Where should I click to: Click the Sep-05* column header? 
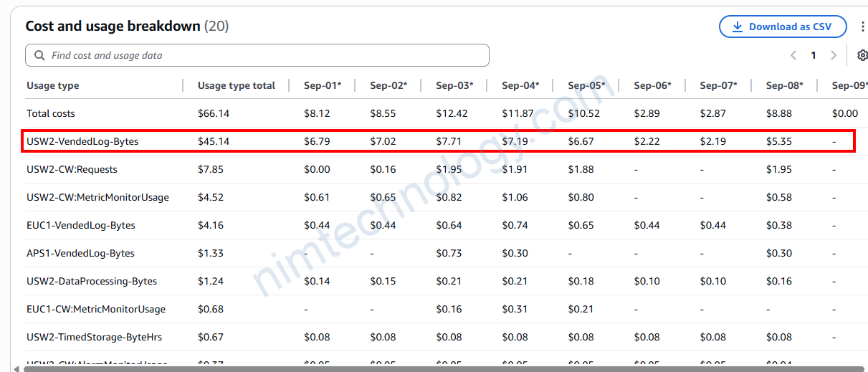click(586, 85)
